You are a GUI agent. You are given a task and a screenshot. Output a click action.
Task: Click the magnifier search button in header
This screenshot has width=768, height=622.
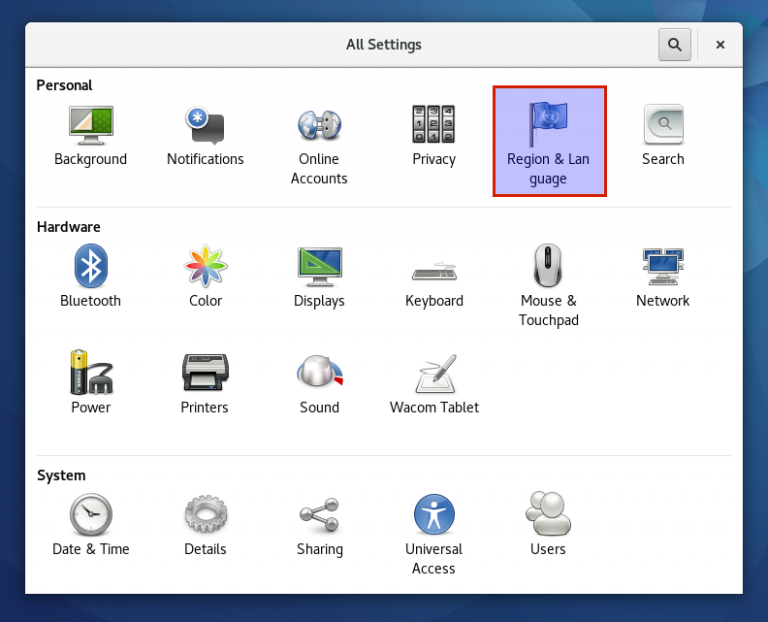pyautogui.click(x=675, y=44)
